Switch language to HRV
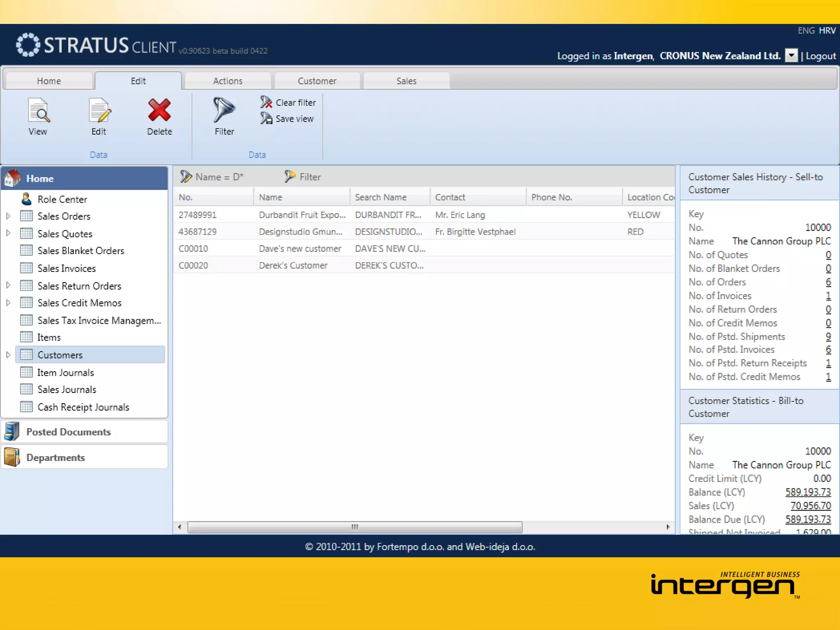This screenshot has height=630, width=840. pyautogui.click(x=827, y=30)
